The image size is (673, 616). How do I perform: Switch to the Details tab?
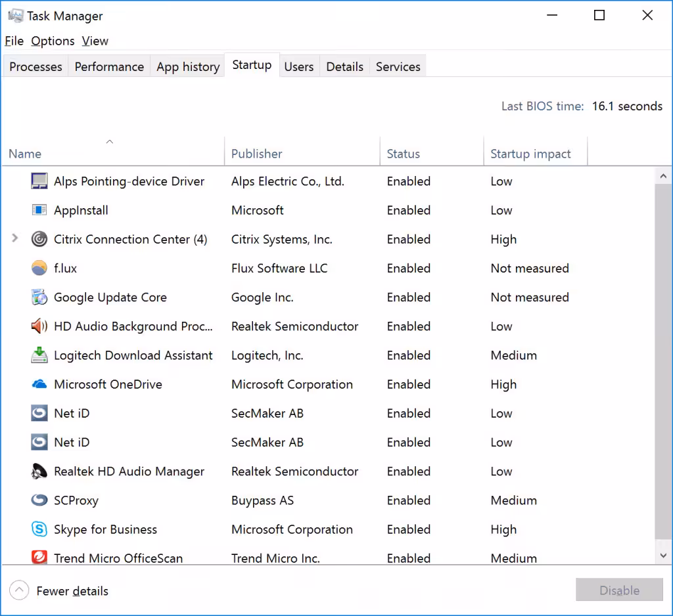(x=344, y=66)
